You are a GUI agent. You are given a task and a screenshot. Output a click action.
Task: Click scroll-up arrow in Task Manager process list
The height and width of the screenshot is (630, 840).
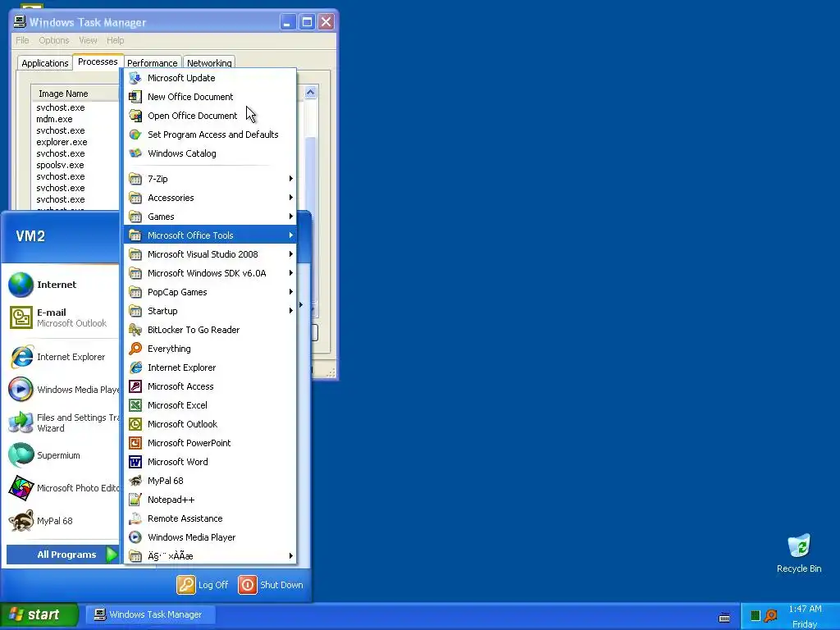310,93
